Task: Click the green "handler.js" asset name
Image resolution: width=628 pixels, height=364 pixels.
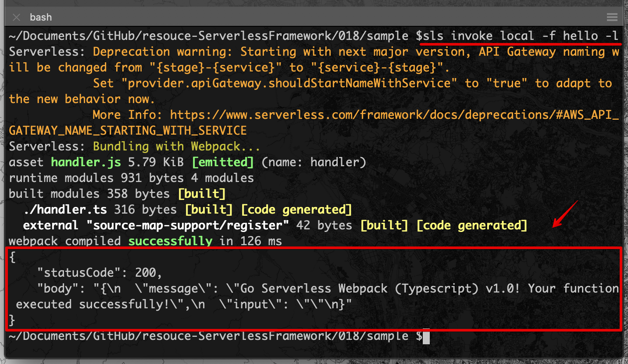Action: click(x=86, y=162)
